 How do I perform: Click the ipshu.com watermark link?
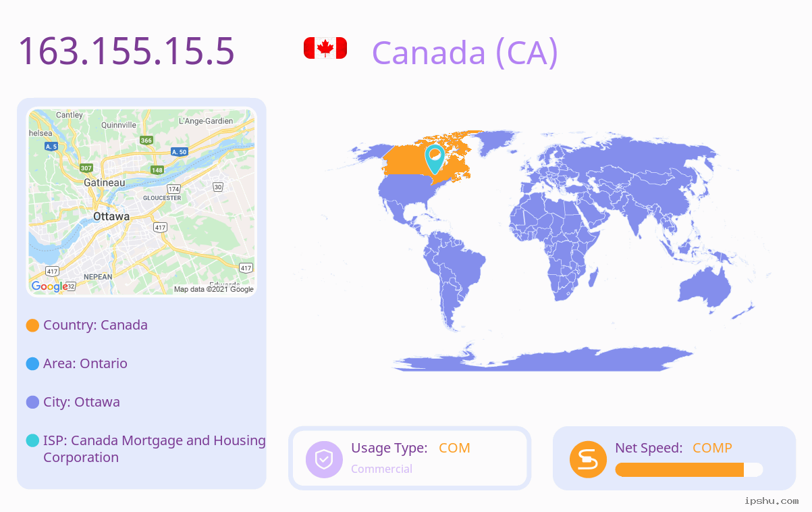coord(772,501)
